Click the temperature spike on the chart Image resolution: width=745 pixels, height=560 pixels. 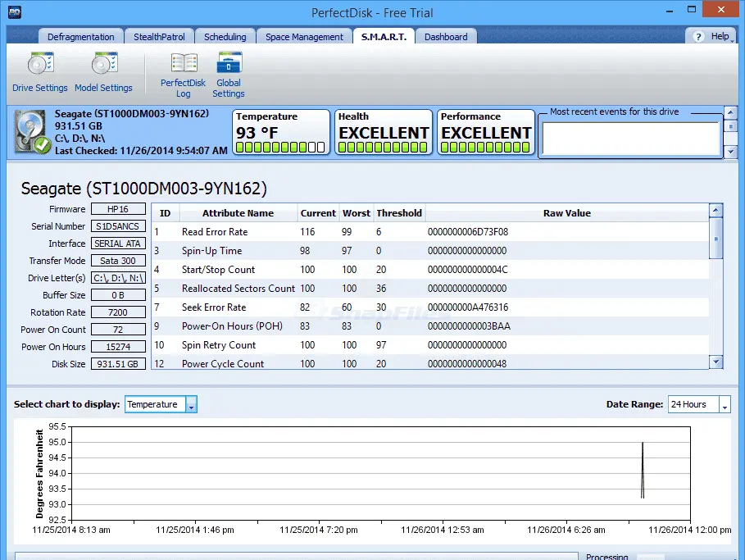coord(643,470)
